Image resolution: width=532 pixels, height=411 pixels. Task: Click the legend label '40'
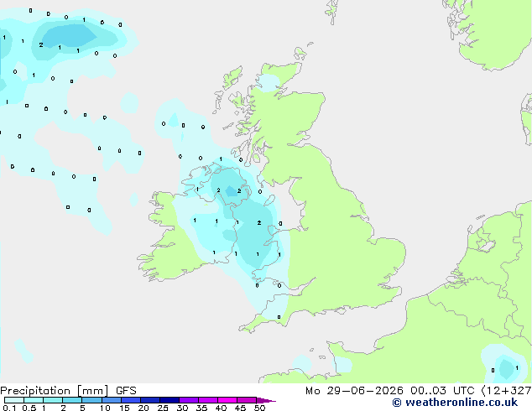click(221, 408)
